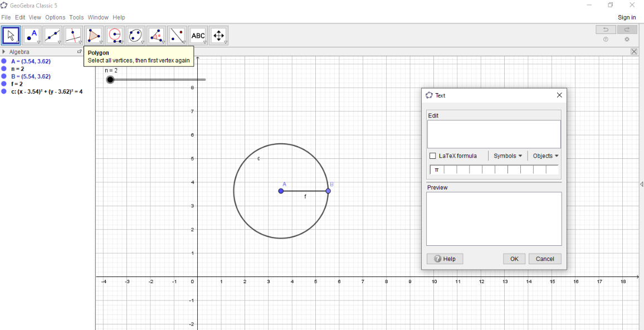
Task: Open dropdown triangle of the ABC Text tool
Action: 205,42
